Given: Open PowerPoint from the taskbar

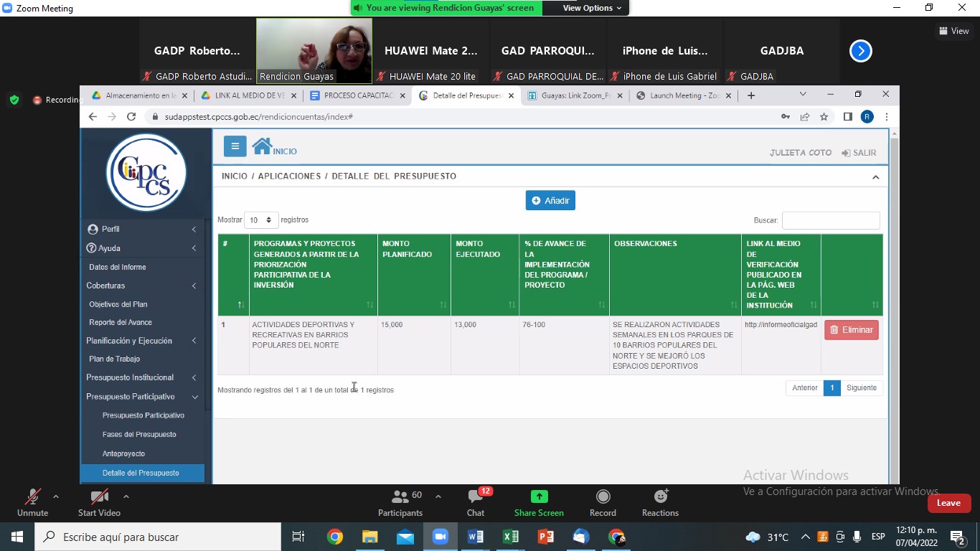Looking at the screenshot, I should (546, 537).
